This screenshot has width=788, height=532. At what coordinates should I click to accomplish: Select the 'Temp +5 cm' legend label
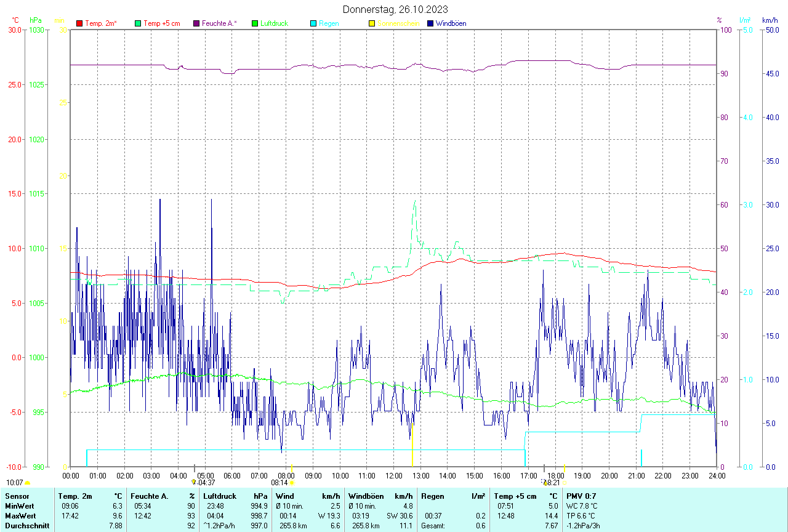162,23
